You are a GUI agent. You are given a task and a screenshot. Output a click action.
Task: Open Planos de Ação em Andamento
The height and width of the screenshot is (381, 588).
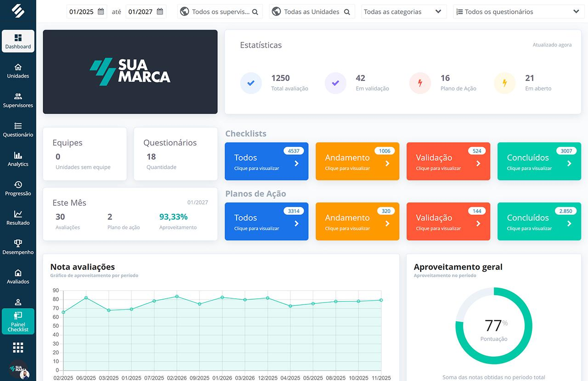coord(357,221)
